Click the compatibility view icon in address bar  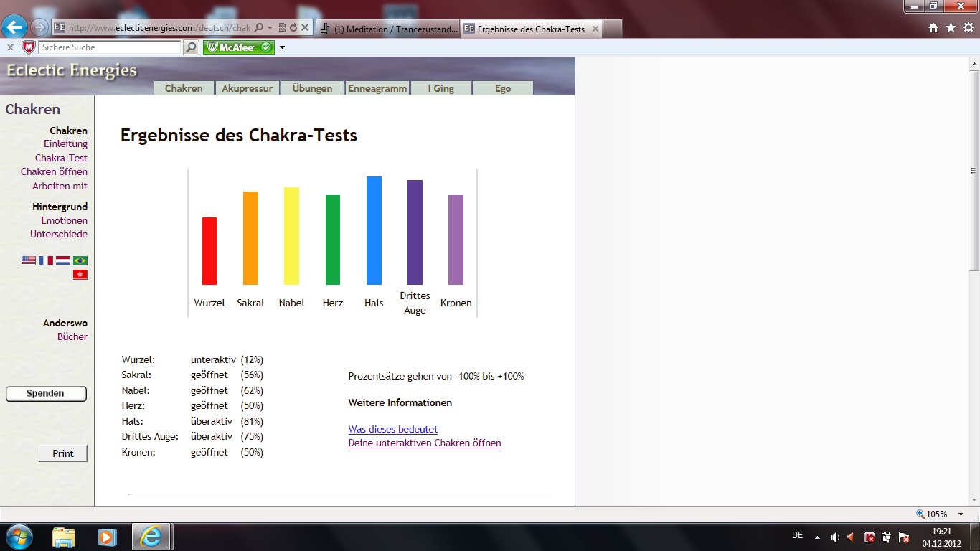282,28
